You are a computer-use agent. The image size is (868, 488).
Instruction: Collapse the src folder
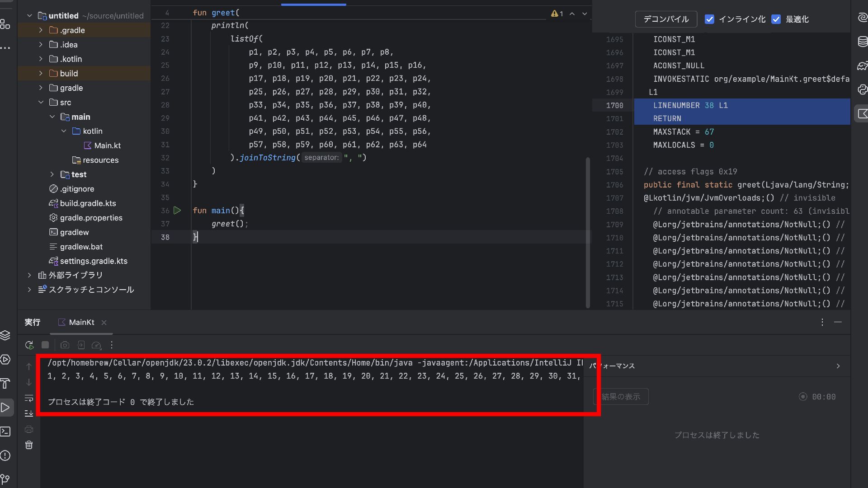tap(41, 103)
